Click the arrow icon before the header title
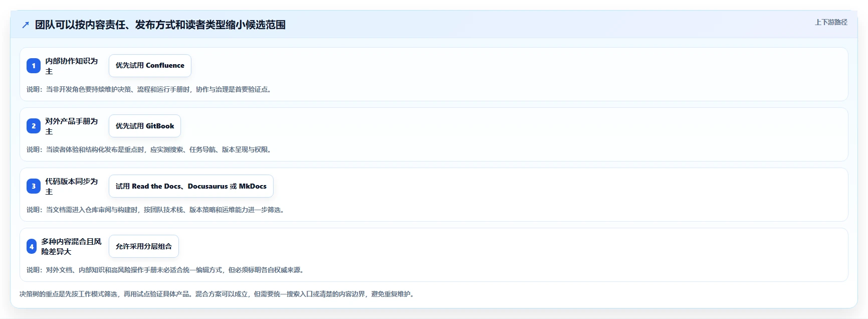Viewport: 868px width, 319px height. [26, 25]
